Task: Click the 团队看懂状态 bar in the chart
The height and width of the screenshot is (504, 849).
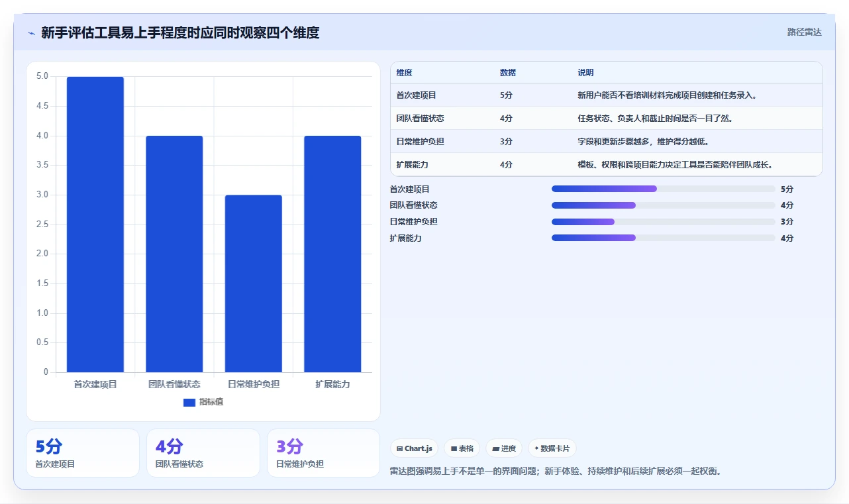Action: coord(174,254)
